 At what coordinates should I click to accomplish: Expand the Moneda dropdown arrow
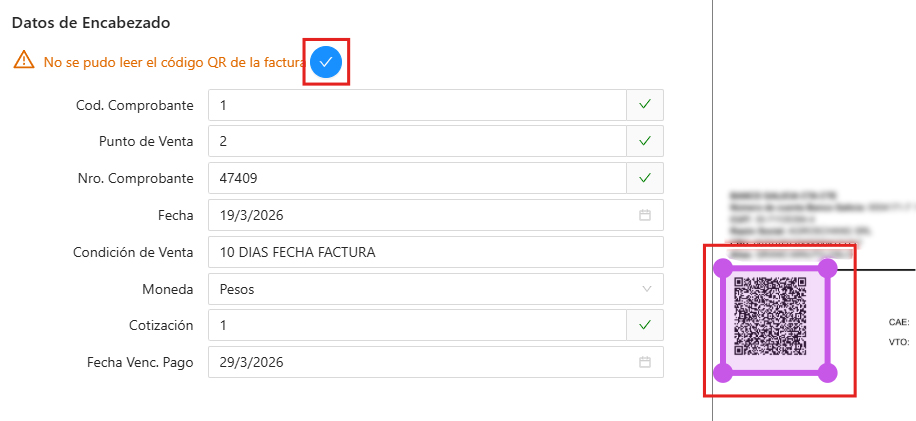pyautogui.click(x=647, y=288)
